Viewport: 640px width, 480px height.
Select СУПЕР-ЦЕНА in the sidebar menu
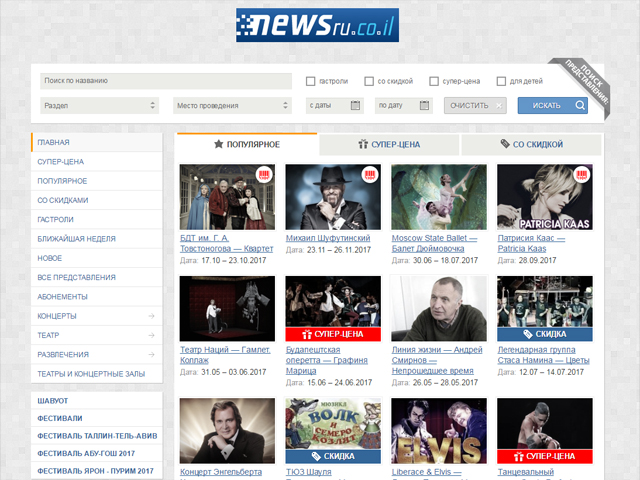point(97,162)
